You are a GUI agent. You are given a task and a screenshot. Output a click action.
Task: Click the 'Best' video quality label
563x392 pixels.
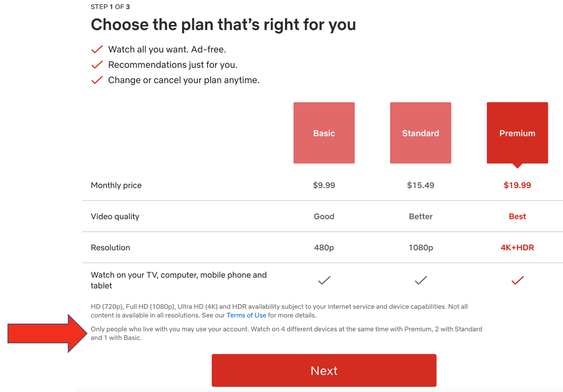point(517,216)
